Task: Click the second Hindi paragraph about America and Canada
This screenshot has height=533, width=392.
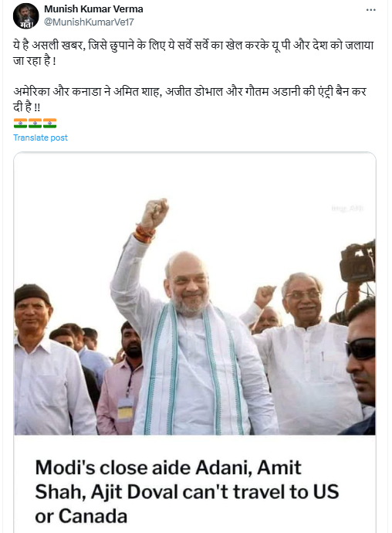Action: pos(191,99)
